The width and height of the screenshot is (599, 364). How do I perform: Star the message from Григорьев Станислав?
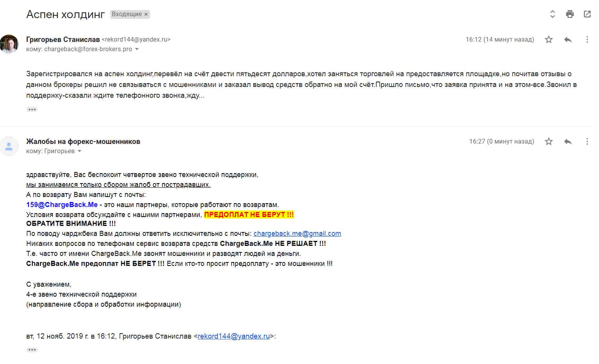[549, 40]
